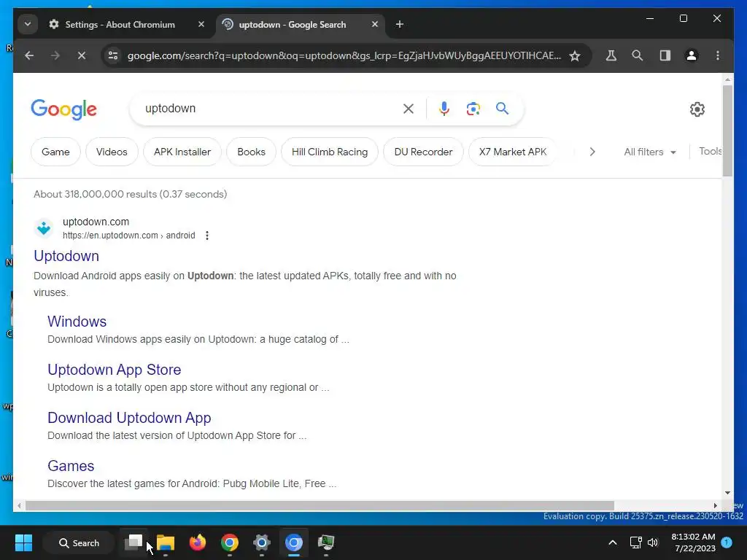Show more filter chips with right chevron
This screenshot has width=747, height=560.
[592, 152]
